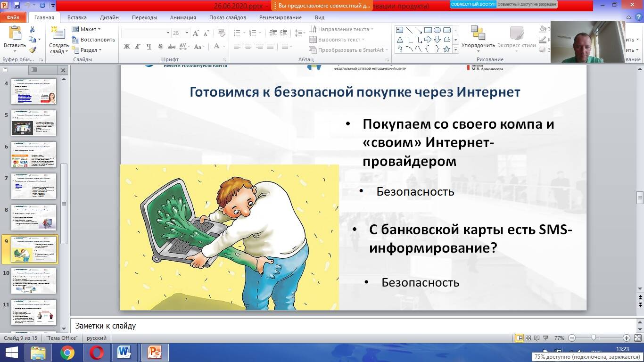Fit slide to current window icon
This screenshot has height=362, width=644.
pos(637,338)
